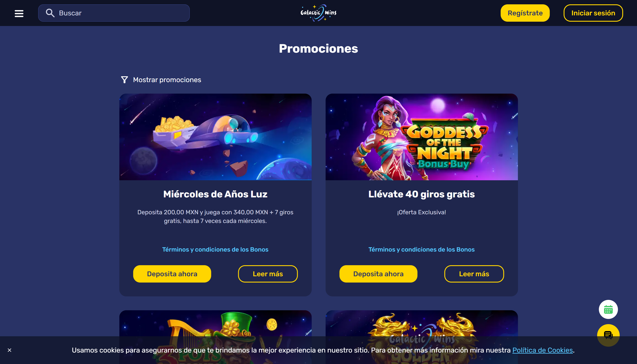637x364 pixels.
Task: Expand the Mostrar promociones filter
Action: (167, 80)
